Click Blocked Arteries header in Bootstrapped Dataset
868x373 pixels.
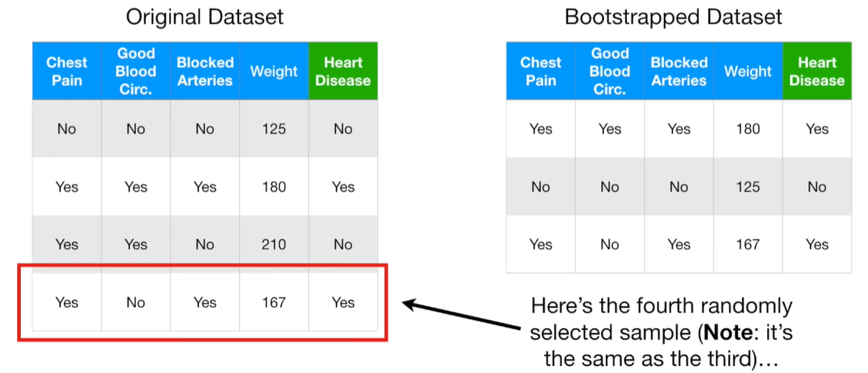pos(678,71)
